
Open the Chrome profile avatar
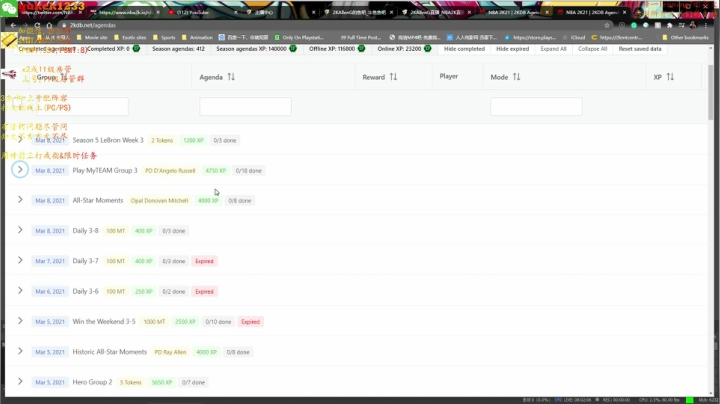pyautogui.click(x=693, y=25)
